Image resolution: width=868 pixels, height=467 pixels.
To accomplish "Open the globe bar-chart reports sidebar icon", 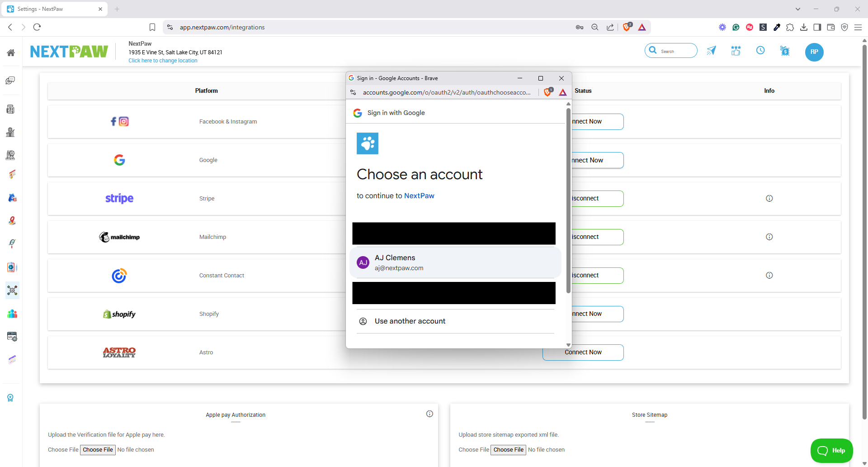I will [x=10, y=132].
